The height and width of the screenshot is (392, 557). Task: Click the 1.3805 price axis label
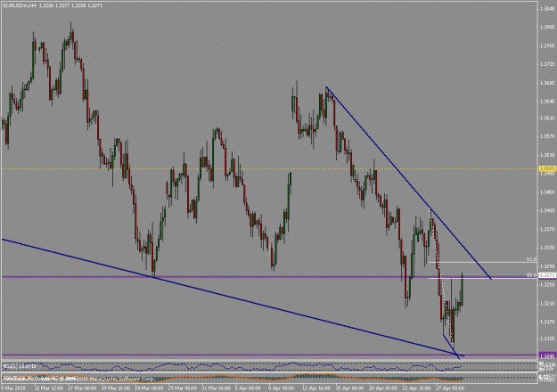547,28
